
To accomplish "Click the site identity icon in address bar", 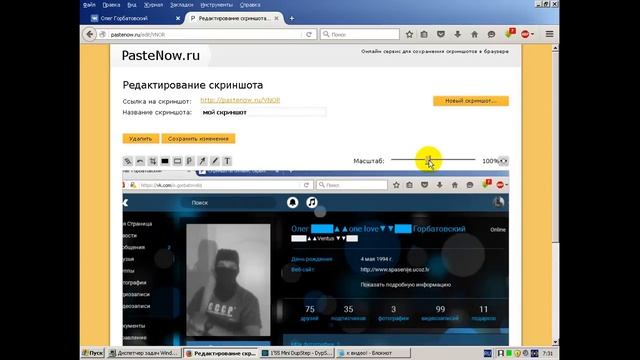I will tap(103, 35).
